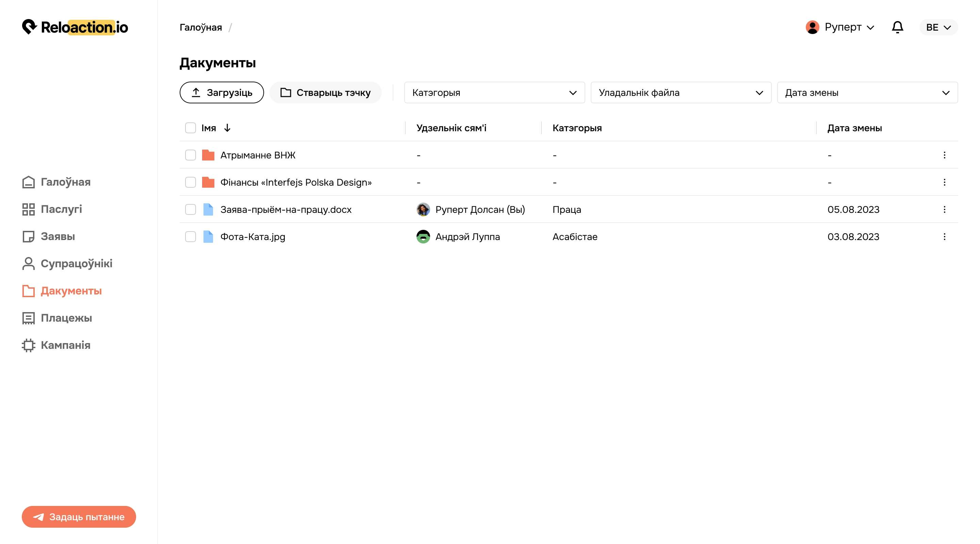Screen dimensions: 980x544
Task: Click the Галоўная breadcrumb link
Action: 200,28
